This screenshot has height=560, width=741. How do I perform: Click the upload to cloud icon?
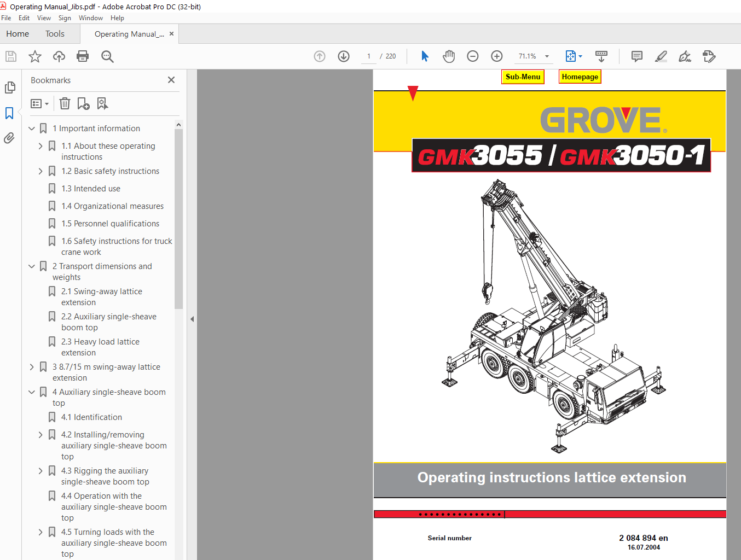tap(59, 56)
